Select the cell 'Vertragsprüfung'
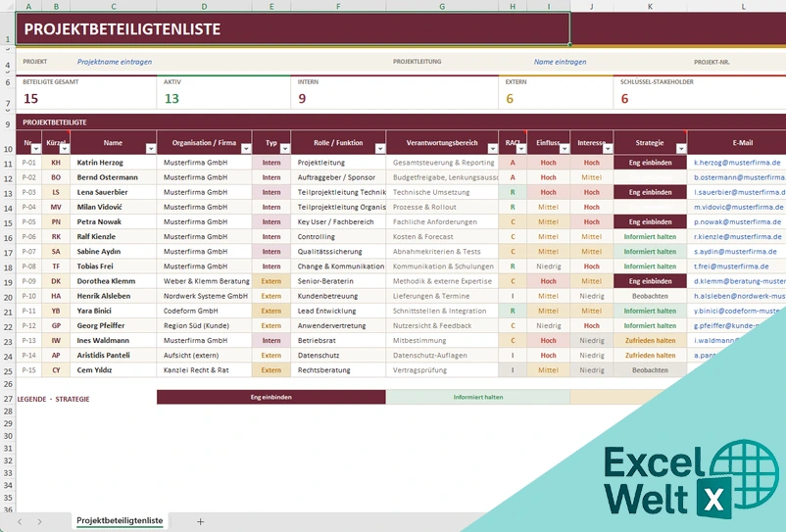Image resolution: width=786 pixels, height=532 pixels. (x=442, y=370)
